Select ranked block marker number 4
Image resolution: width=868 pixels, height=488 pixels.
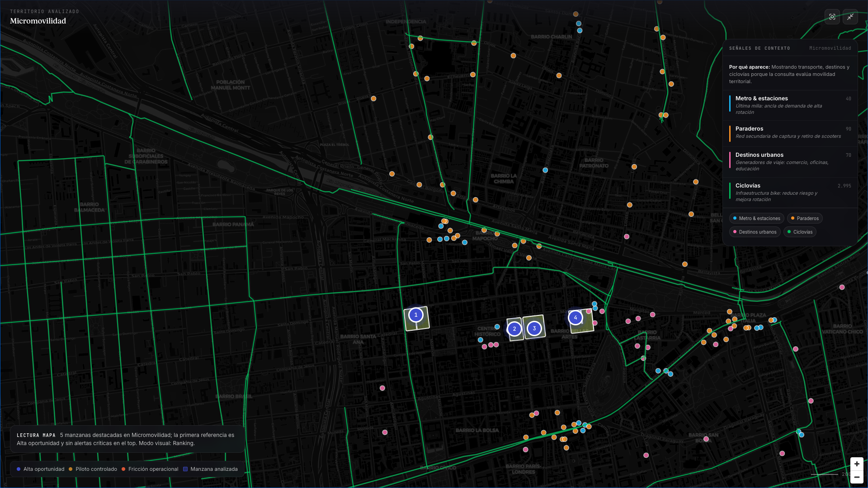(x=576, y=318)
